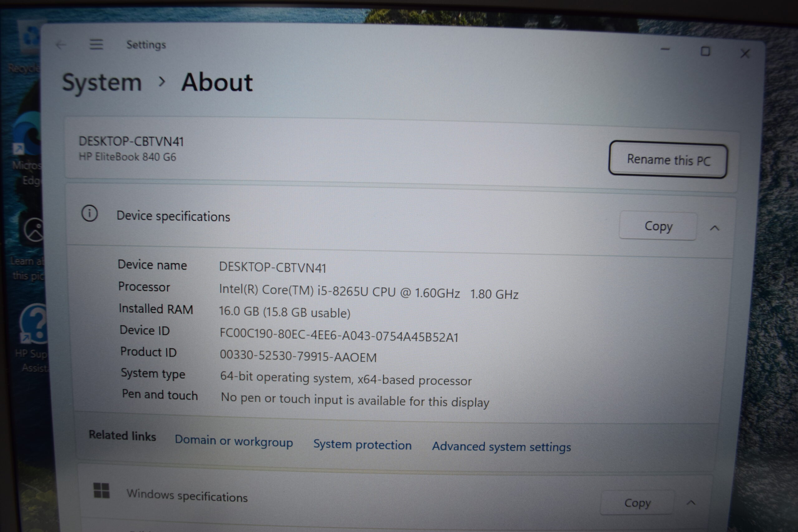This screenshot has height=532, width=798.
Task: Click the Device ID label
Action: [x=145, y=330]
